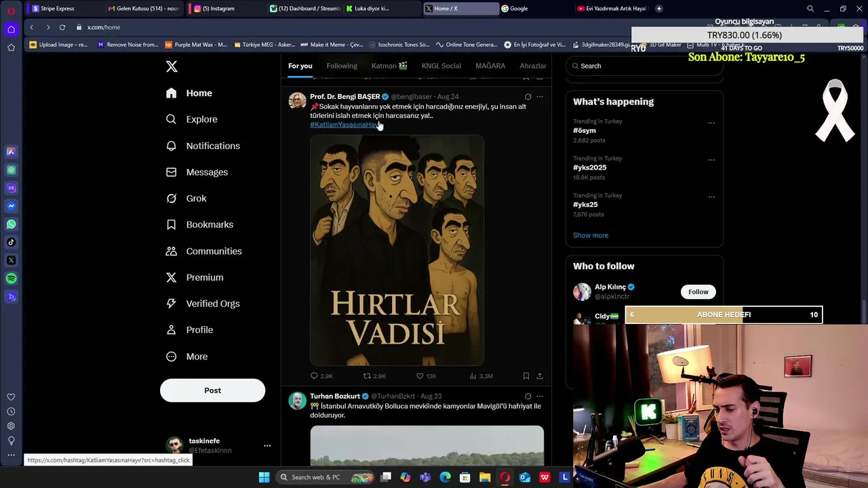
Task: Open trending topic #ösym
Action: (x=585, y=131)
